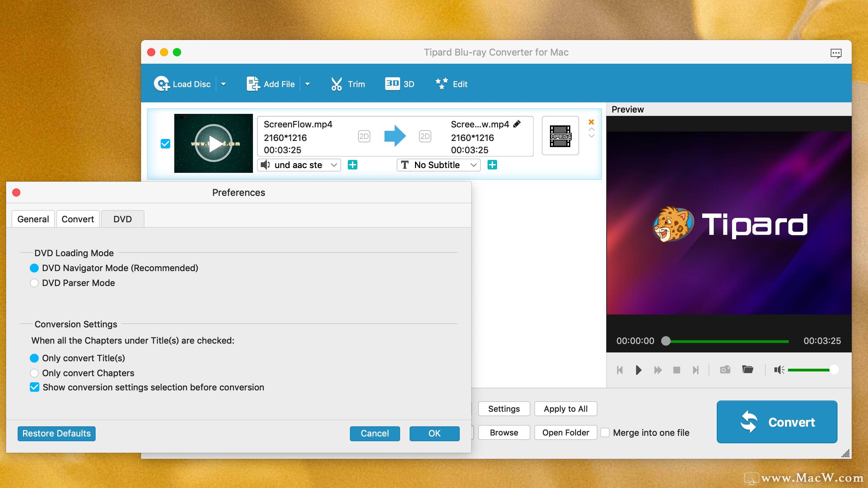The image size is (868, 488).
Task: Enable Merge into one file checkbox
Action: (605, 432)
